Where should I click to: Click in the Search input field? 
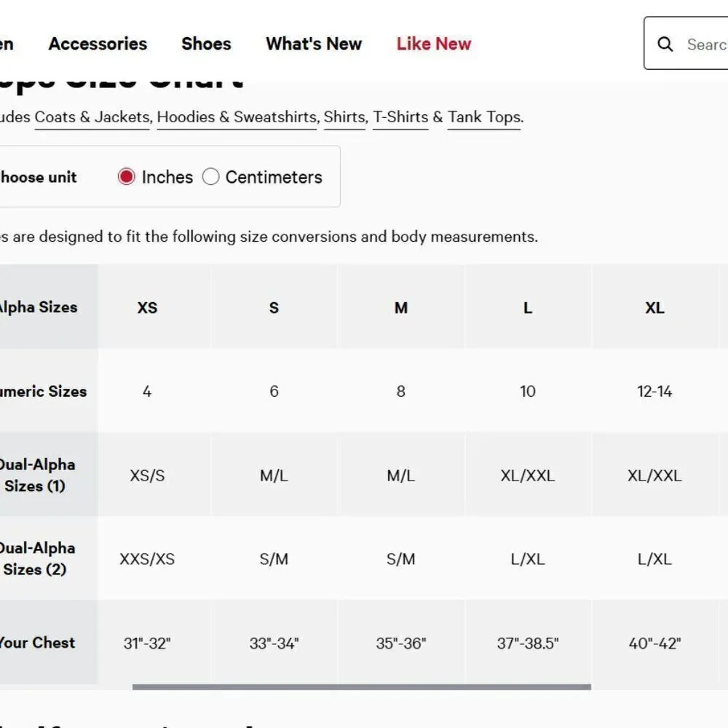[707, 44]
